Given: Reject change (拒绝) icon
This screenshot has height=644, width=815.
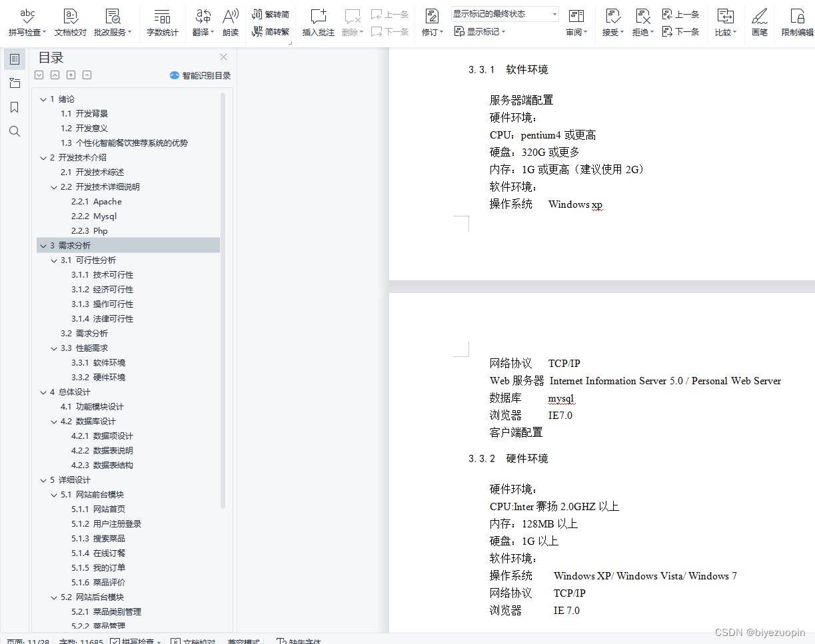Looking at the screenshot, I should coord(642,17).
